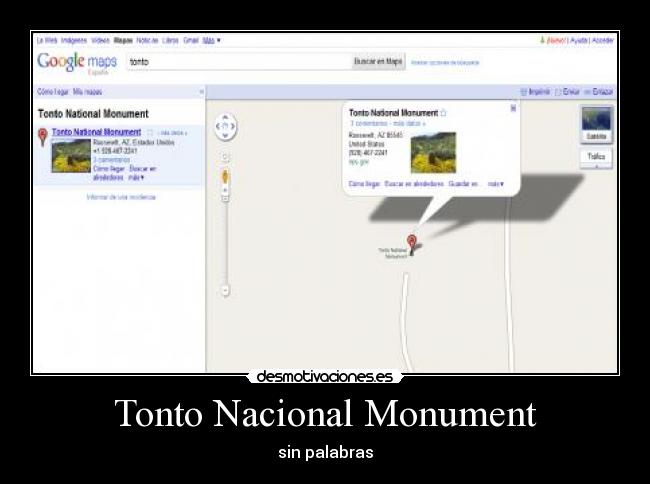The height and width of the screenshot is (484, 650).
Task: Expand the más menu in the info bubble
Action: coord(496,184)
